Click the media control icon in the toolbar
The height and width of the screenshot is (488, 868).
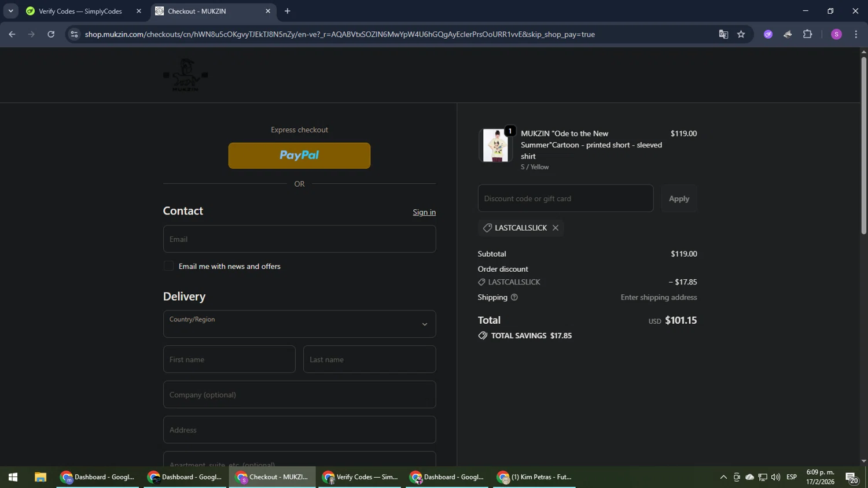(788, 34)
